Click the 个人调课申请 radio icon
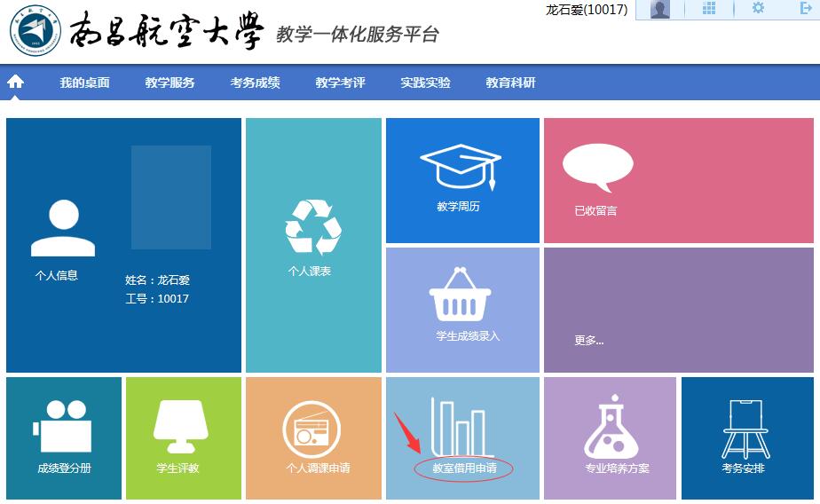The width and height of the screenshot is (820, 504). pyautogui.click(x=311, y=429)
